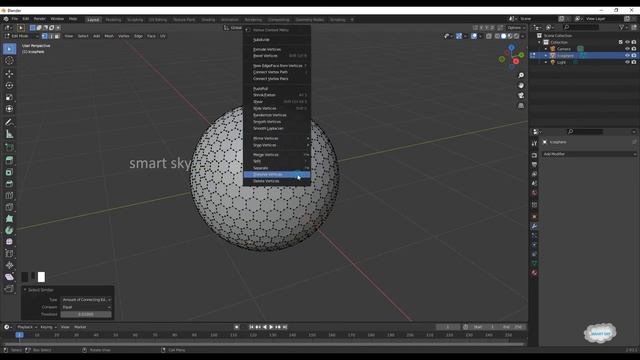Viewport: 640px width, 360px height.
Task: Enable face select mode
Action: 57,36
